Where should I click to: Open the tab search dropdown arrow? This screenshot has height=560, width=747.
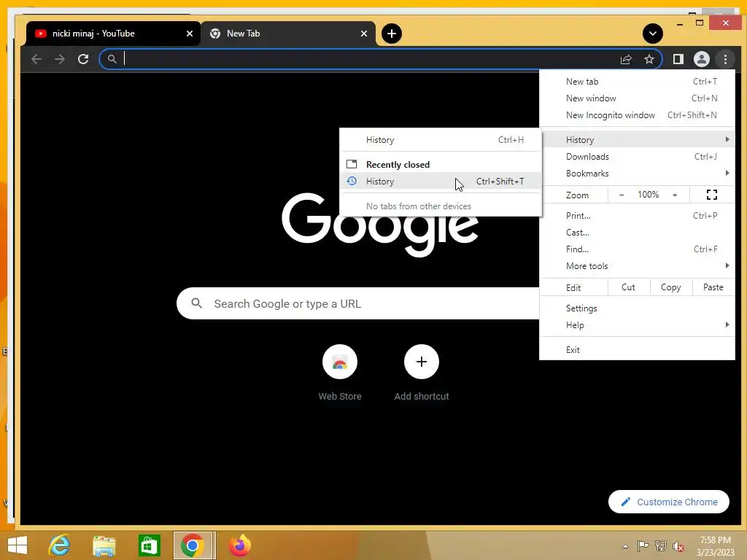click(653, 34)
